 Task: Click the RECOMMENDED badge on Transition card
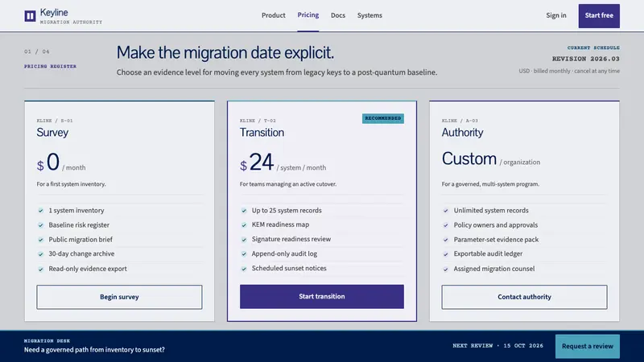pyautogui.click(x=383, y=118)
